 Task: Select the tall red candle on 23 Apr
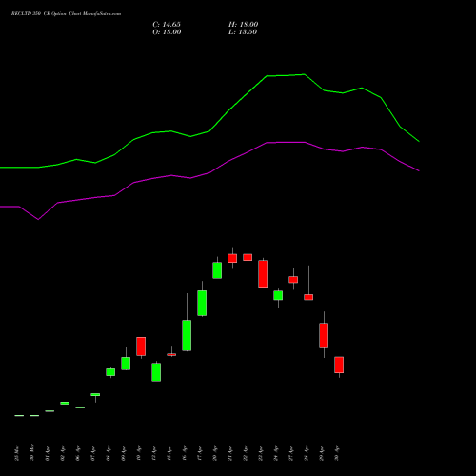[263, 273]
